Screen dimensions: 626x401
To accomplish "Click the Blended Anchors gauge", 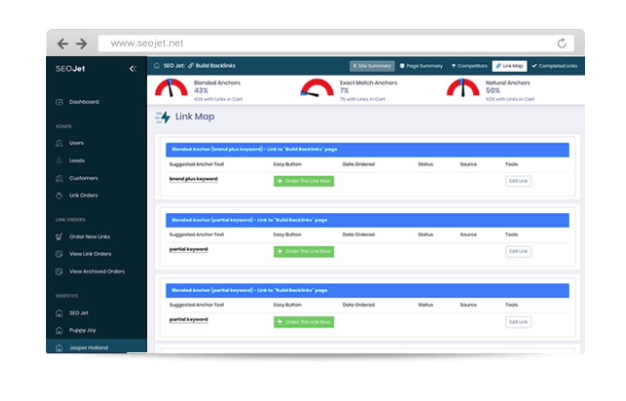I will 171,87.
